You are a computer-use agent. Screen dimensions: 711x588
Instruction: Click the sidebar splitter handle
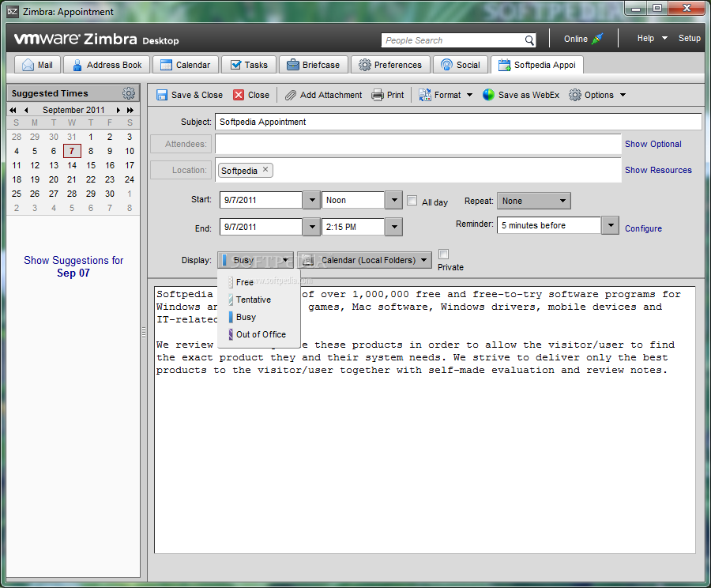144,333
